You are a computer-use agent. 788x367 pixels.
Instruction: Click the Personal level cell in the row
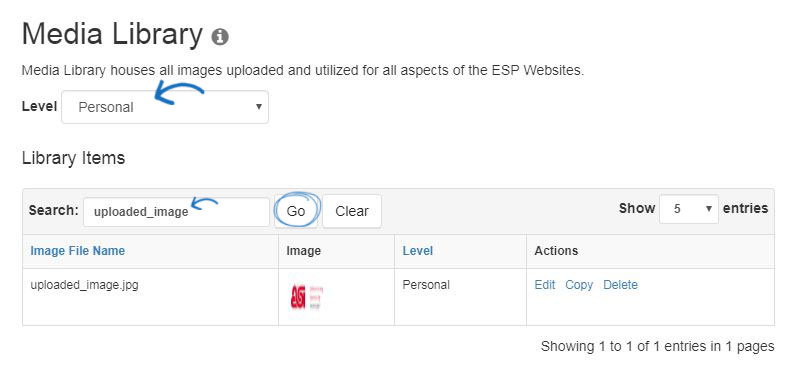click(426, 285)
